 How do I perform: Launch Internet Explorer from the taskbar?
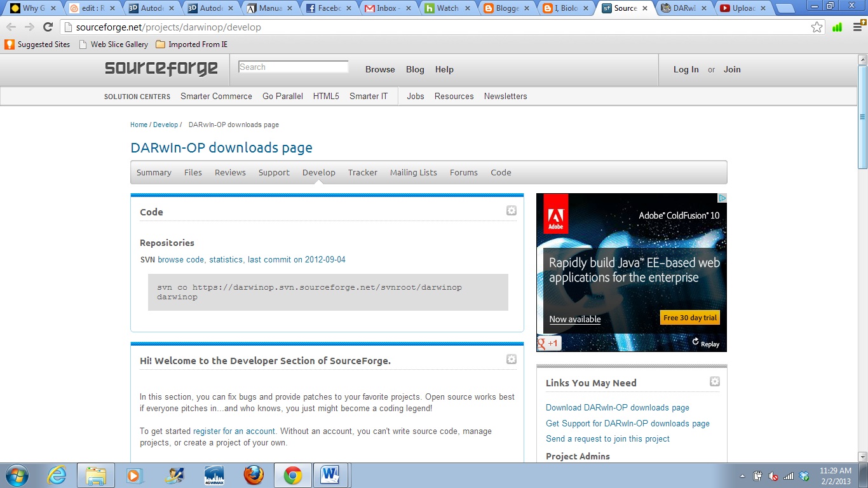(57, 475)
